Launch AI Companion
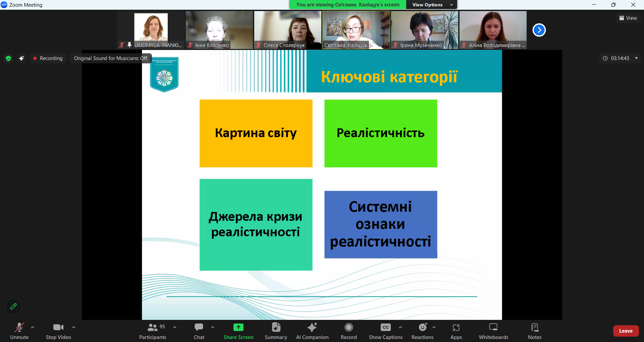Screen dimensions: 644x342 pos(312,331)
